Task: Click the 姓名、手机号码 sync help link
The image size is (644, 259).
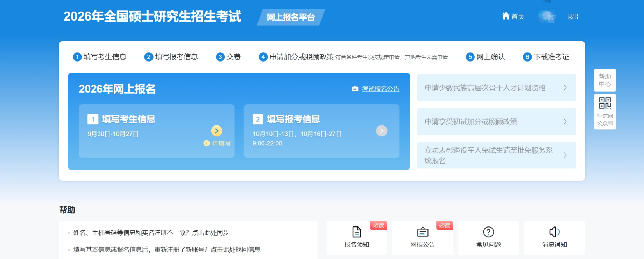Action: pyautogui.click(x=151, y=233)
